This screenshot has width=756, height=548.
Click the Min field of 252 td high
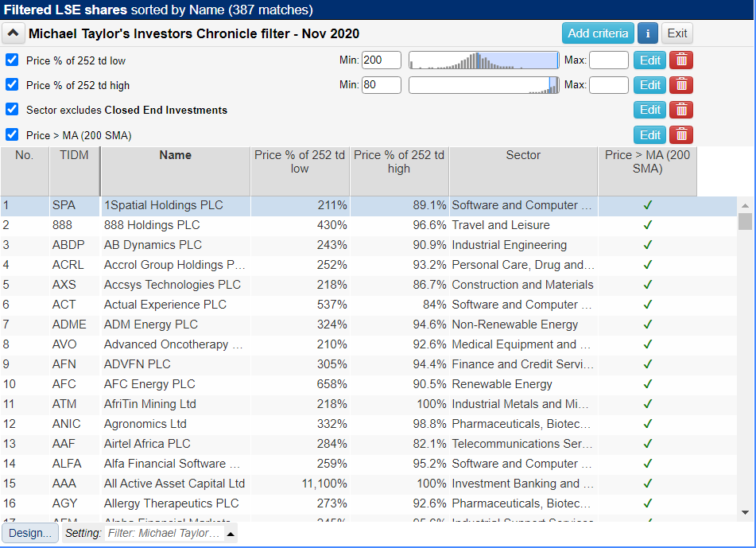[382, 85]
